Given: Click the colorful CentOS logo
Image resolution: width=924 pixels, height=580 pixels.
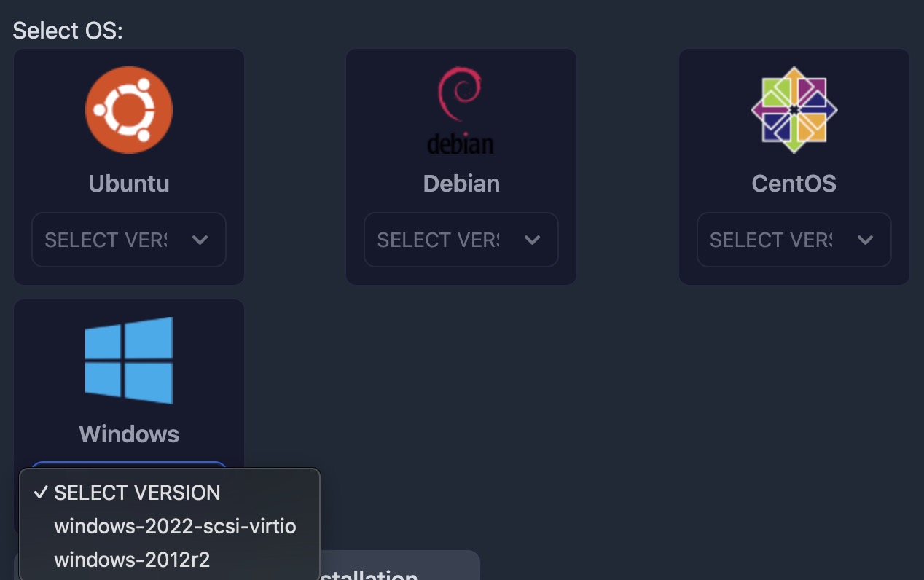Looking at the screenshot, I should click(794, 110).
